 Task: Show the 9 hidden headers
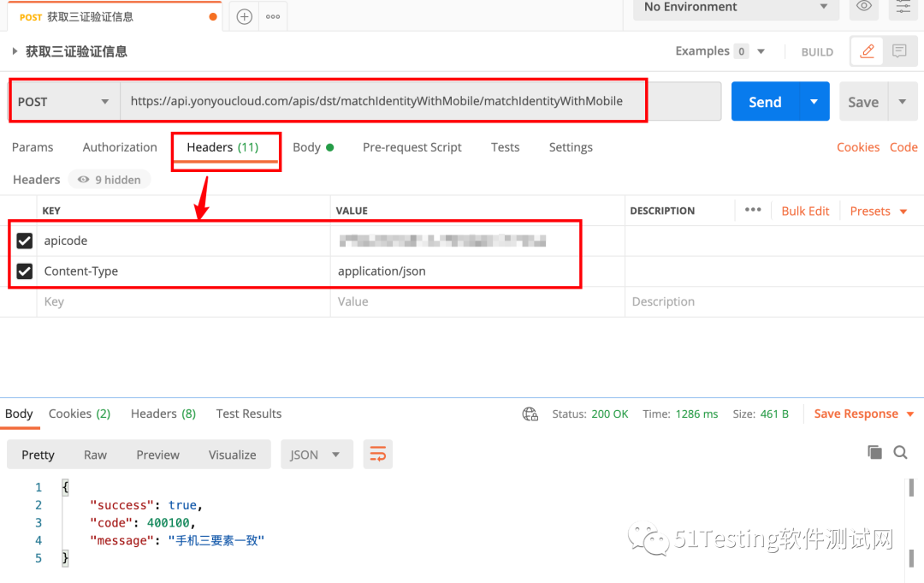[109, 179]
